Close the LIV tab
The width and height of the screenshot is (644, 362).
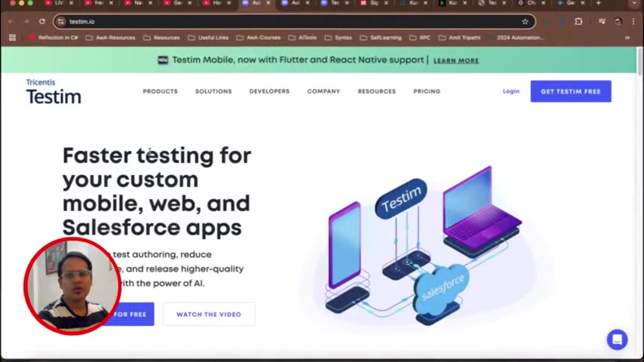(71, 3)
